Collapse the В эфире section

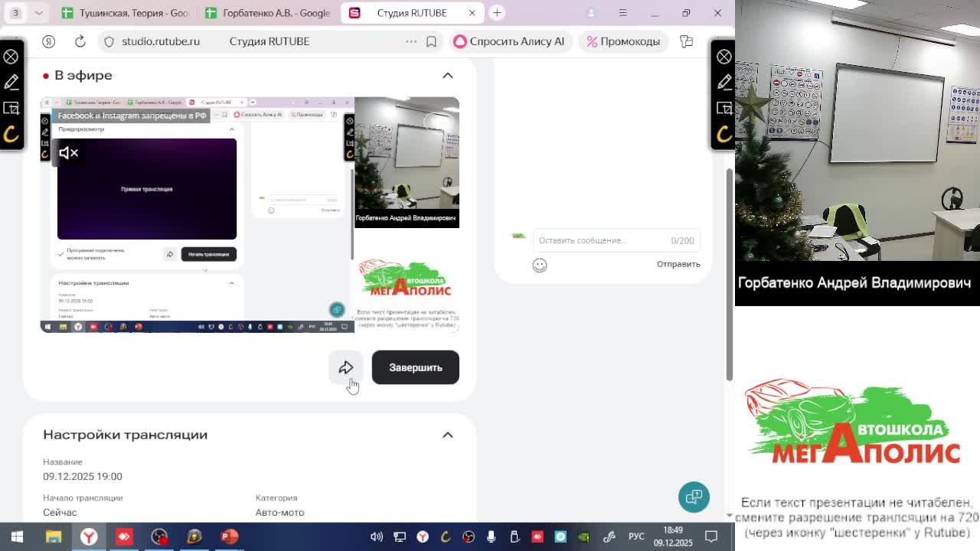448,75
